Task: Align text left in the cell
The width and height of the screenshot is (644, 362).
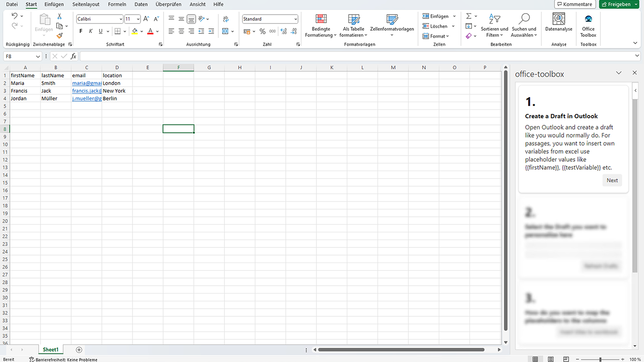Action: click(171, 31)
